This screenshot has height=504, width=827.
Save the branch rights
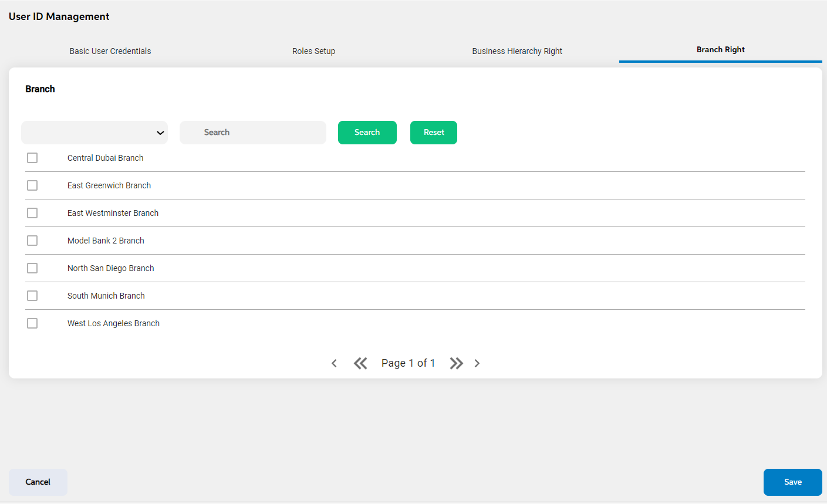pyautogui.click(x=793, y=482)
